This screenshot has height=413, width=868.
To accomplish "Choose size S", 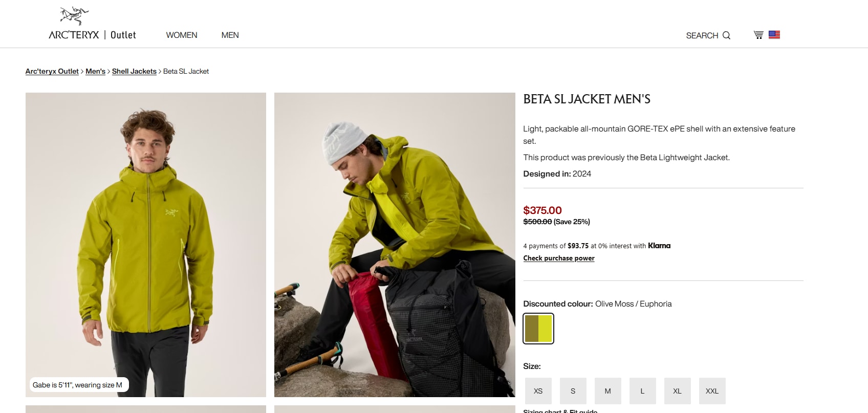I will click(x=573, y=391).
